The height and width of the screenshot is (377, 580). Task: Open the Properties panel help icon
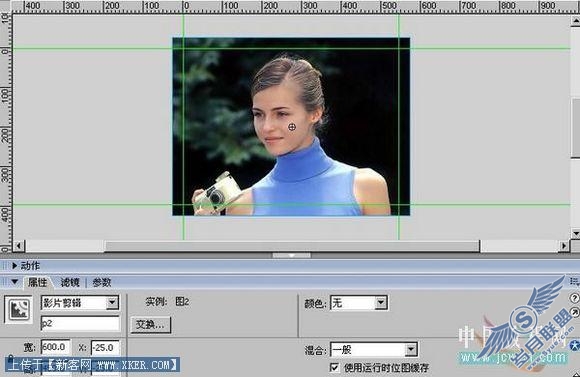click(x=574, y=297)
